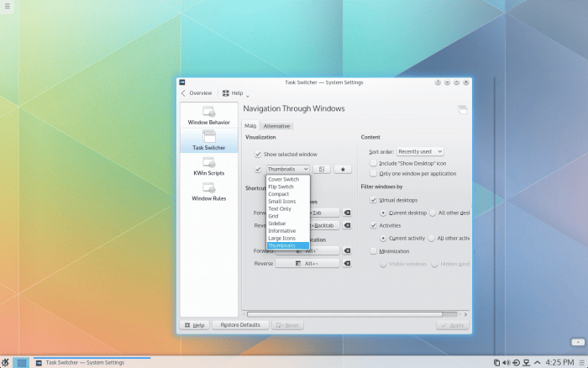Viewport: 588px width, 368px height.
Task: Open the Window Behavior settings module
Action: 208,115
